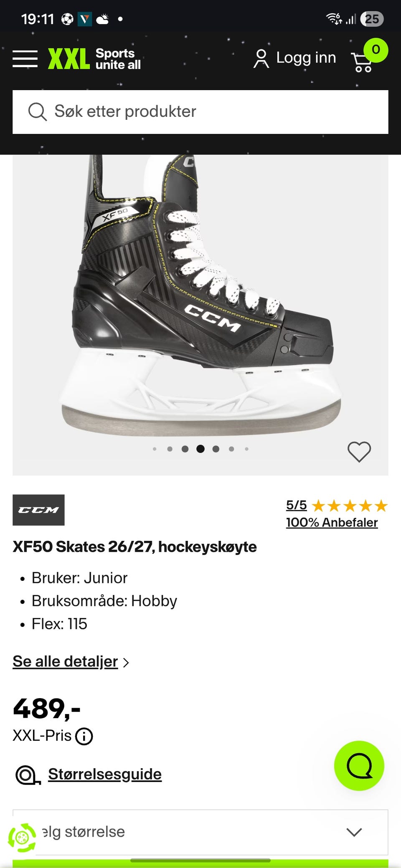Click the user account icon
Image resolution: width=401 pixels, height=868 pixels.
tap(261, 58)
